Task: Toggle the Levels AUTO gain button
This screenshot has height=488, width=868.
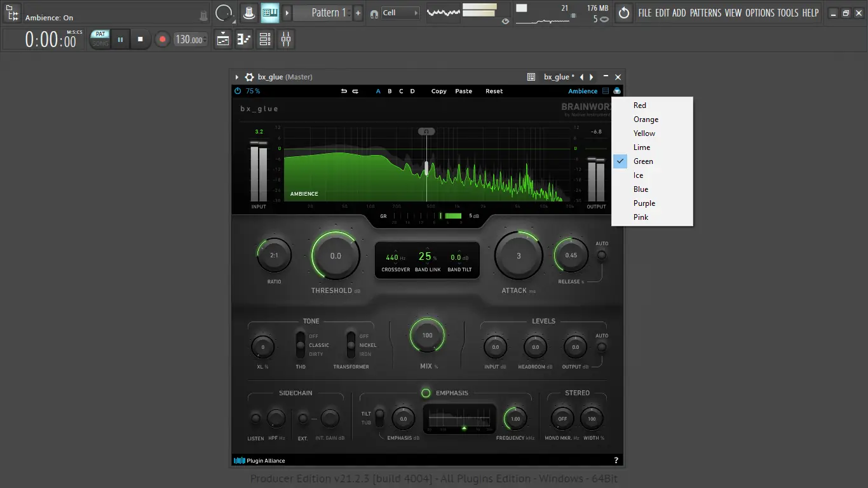Action: pyautogui.click(x=601, y=347)
